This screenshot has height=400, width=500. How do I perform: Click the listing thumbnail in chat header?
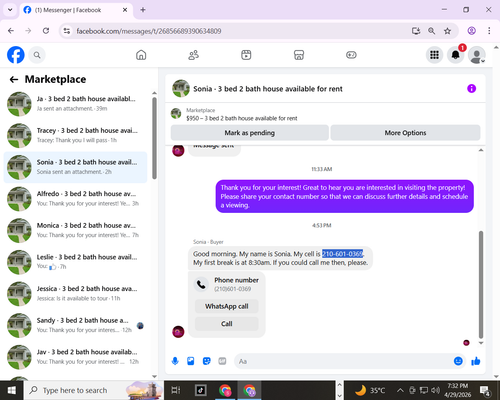tap(181, 88)
